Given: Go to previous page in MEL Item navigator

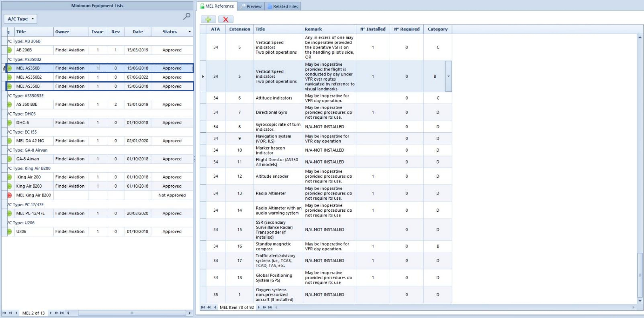Looking at the screenshot, I should pyautogui.click(x=209, y=307).
